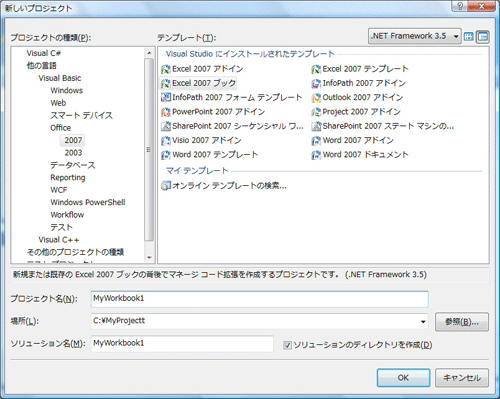
Task: Open the .NET Framework 3.5 dropdown
Action: (x=415, y=36)
